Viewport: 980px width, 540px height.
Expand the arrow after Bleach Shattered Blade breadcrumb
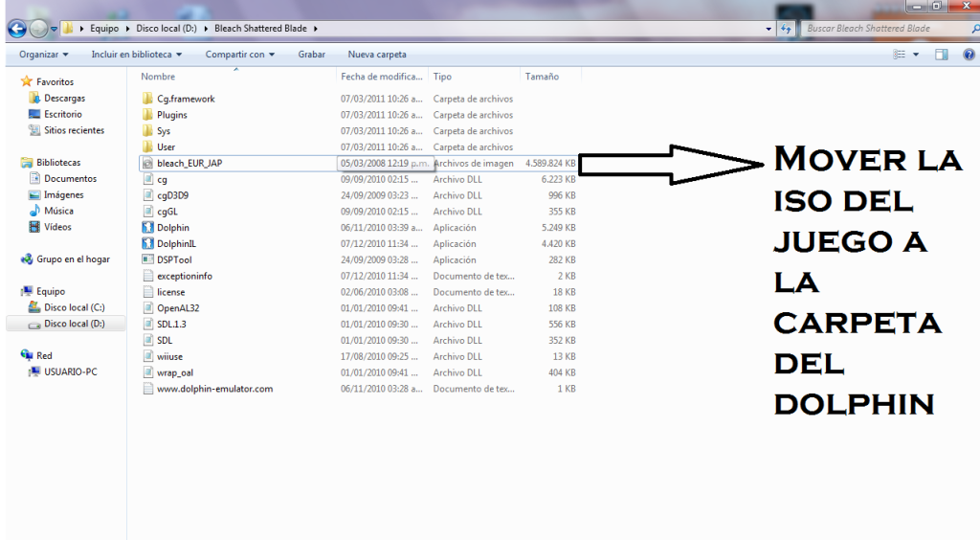tap(316, 29)
